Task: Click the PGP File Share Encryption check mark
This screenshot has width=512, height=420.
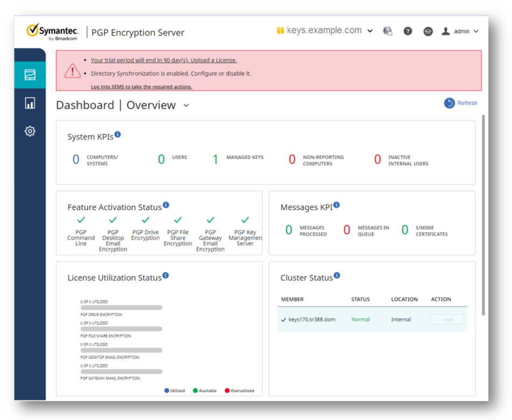Action: click(178, 220)
